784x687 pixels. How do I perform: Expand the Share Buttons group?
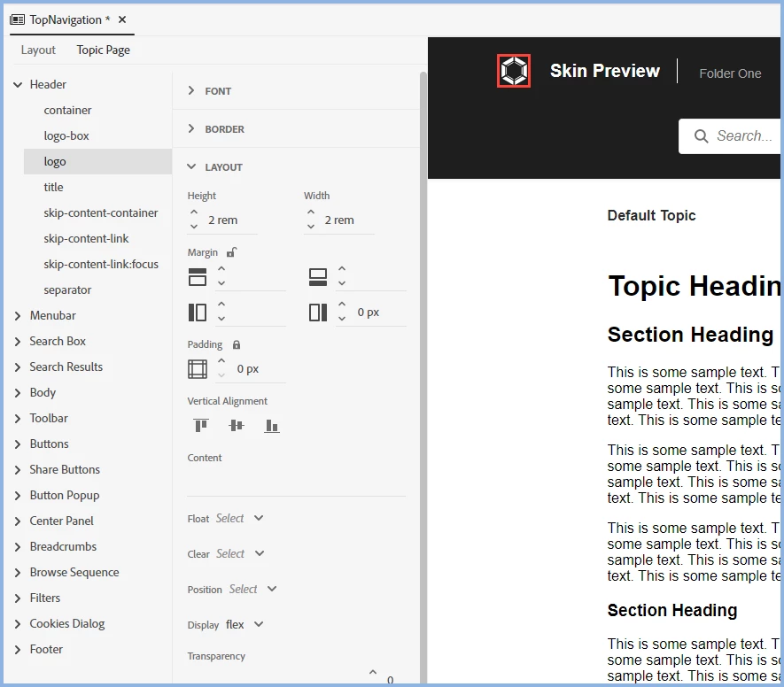click(x=18, y=470)
